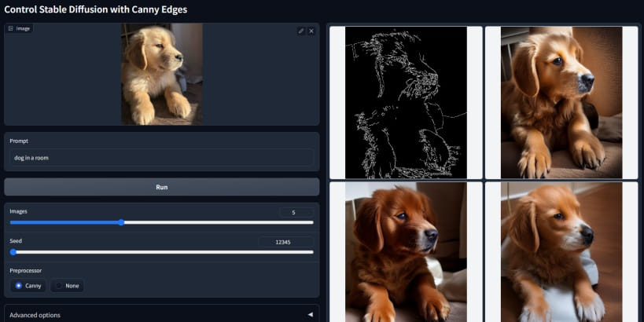Open the top-right generated dog image
The width and height of the screenshot is (644, 322).
pyautogui.click(x=561, y=102)
